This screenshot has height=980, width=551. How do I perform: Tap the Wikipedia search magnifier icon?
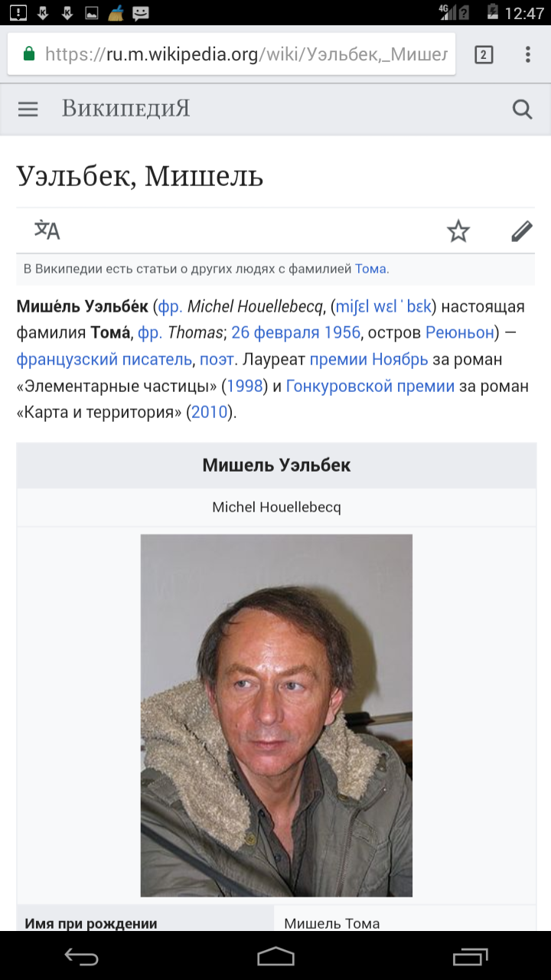tap(522, 109)
